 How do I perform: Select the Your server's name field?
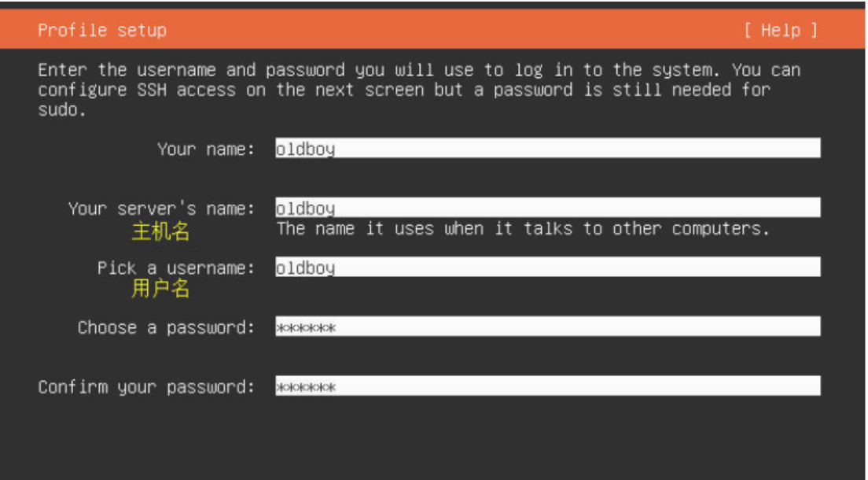pyautogui.click(x=547, y=207)
